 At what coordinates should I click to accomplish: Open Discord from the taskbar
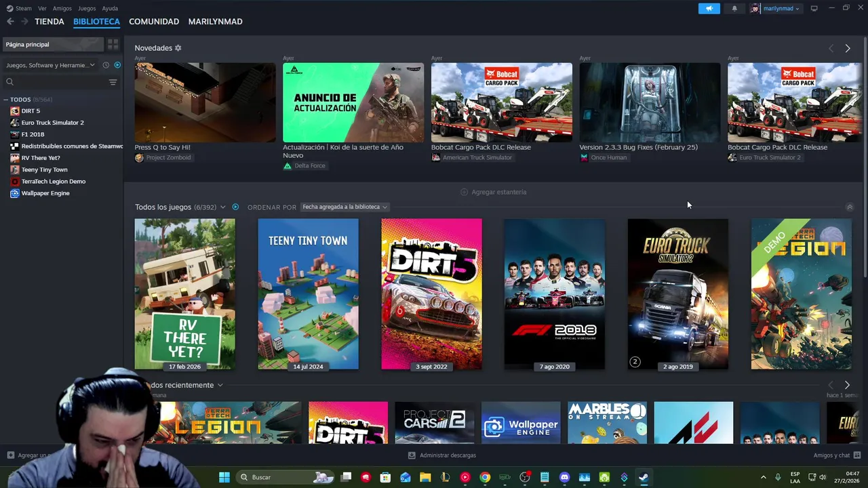[x=564, y=477]
